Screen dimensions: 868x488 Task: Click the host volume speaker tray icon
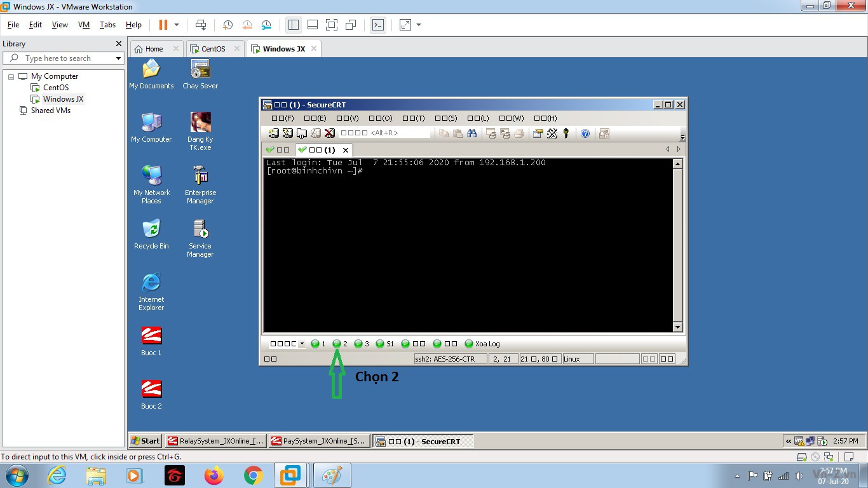[799, 475]
